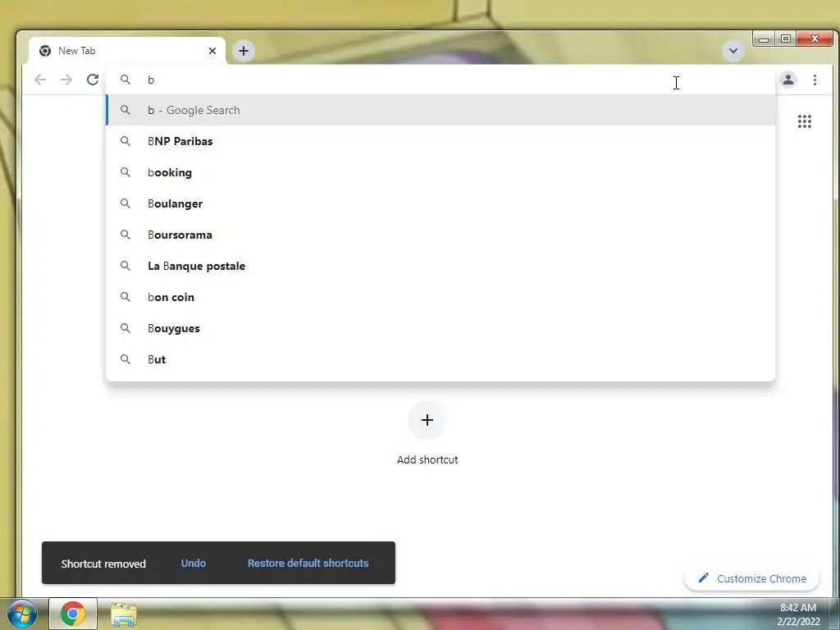Reload the current page
The width and height of the screenshot is (840, 630).
point(93,80)
